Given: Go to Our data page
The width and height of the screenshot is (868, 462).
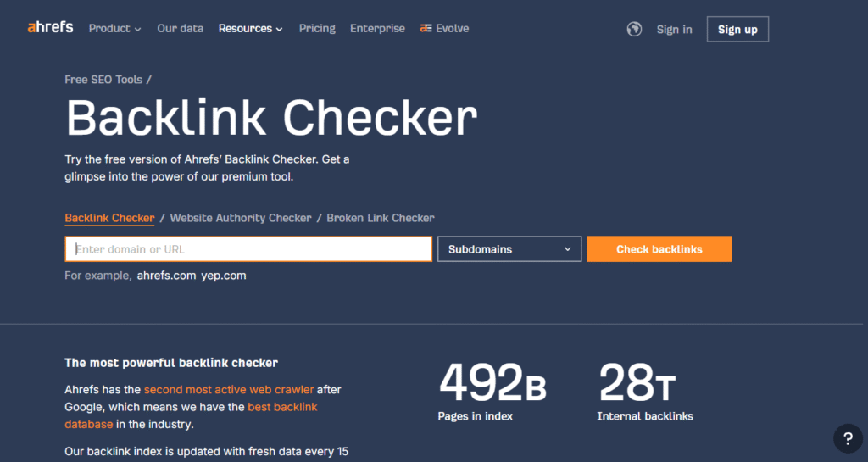Looking at the screenshot, I should (x=181, y=28).
